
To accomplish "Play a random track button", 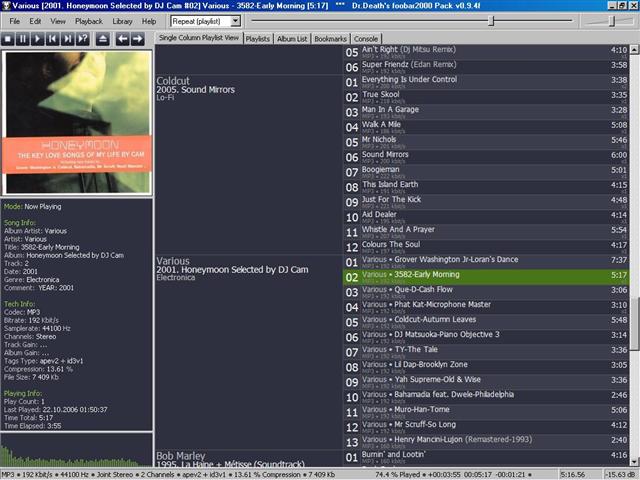I will coord(83,39).
